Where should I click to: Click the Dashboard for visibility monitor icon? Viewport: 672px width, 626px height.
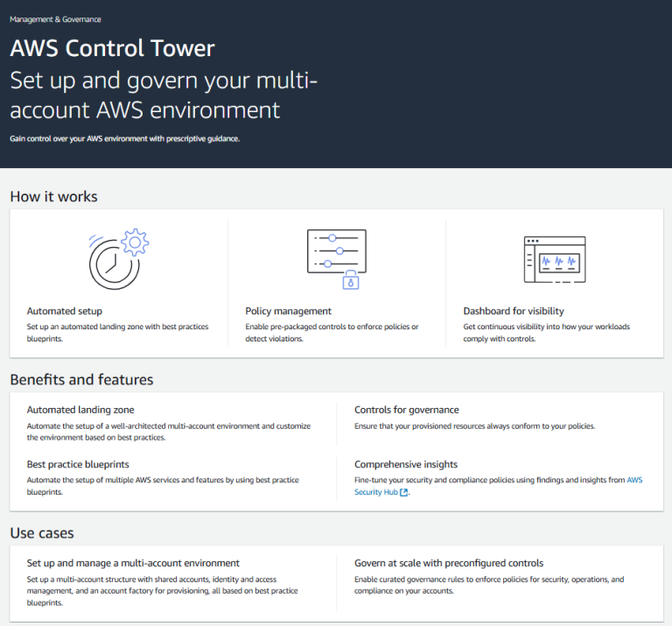tap(555, 259)
